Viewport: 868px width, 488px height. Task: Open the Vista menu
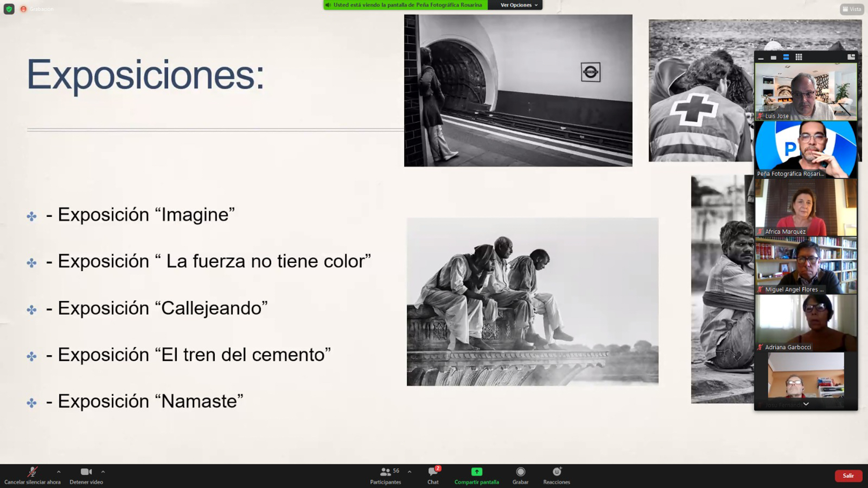[852, 9]
